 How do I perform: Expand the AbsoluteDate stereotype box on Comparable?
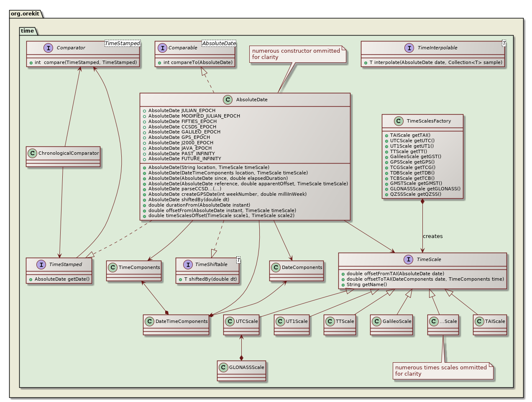218,43
